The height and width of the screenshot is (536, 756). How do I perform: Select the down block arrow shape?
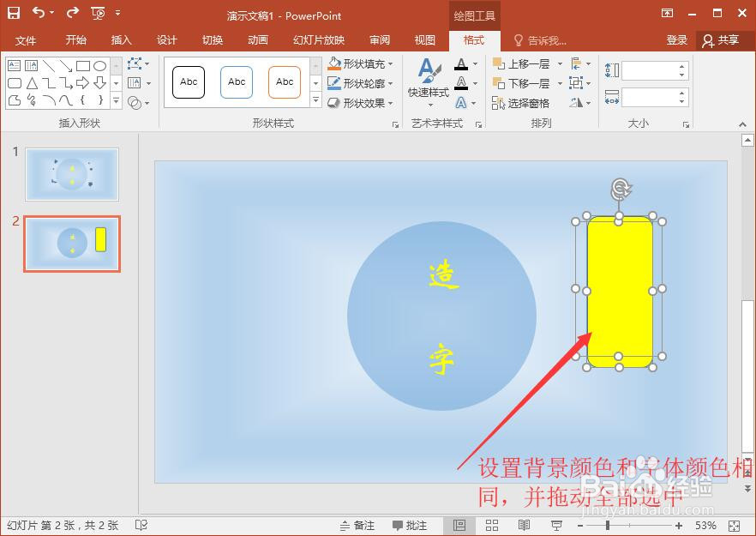tap(99, 83)
